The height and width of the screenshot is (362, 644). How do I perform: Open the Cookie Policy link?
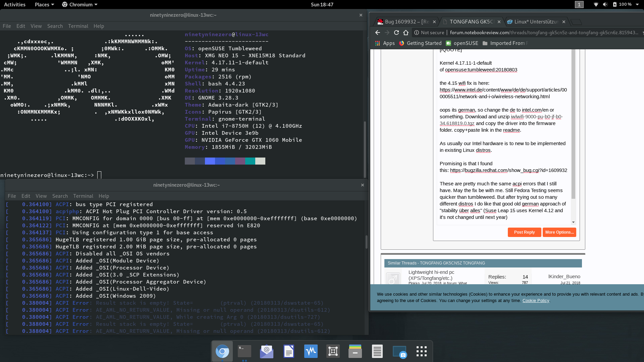tap(536, 300)
